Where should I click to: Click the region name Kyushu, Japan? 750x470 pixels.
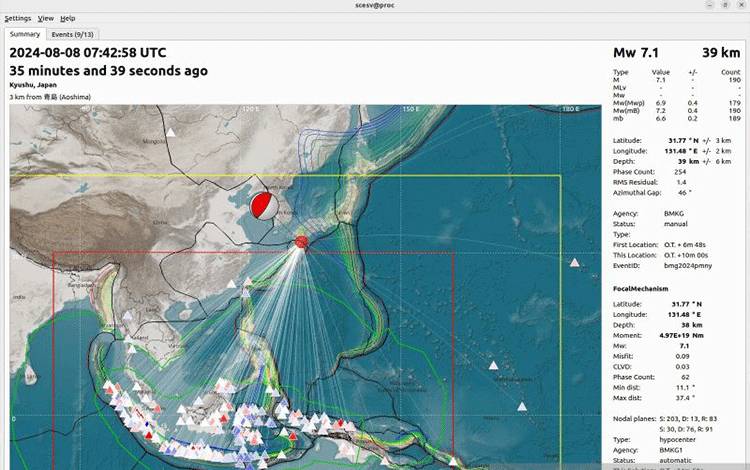coord(33,85)
